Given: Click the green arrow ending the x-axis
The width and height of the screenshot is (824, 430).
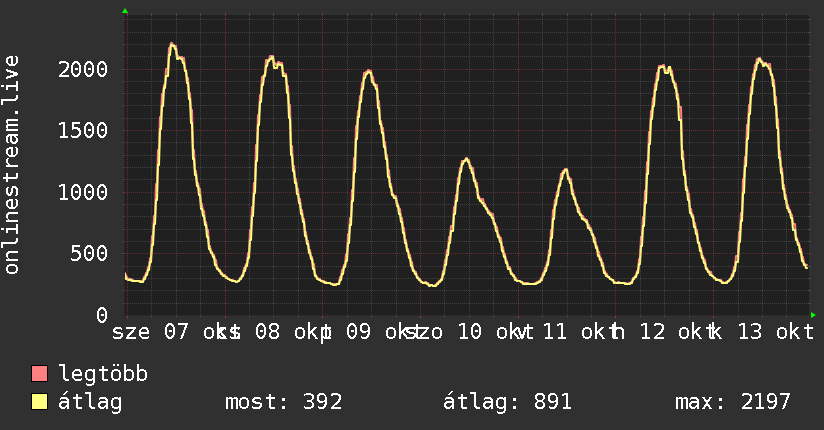Looking at the screenshot, I should 813,315.
